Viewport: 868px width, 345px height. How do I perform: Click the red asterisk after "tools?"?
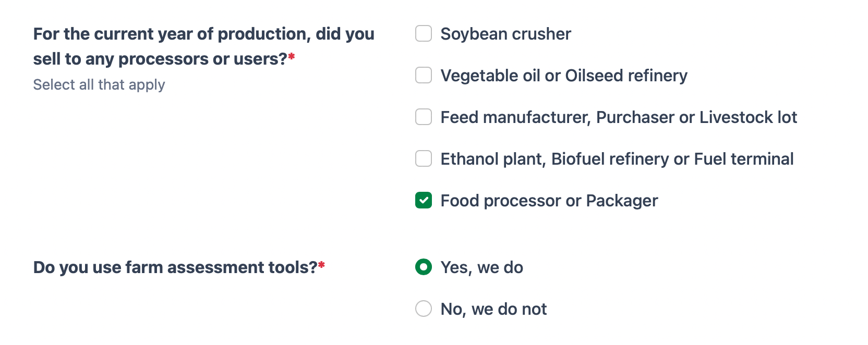tap(321, 266)
